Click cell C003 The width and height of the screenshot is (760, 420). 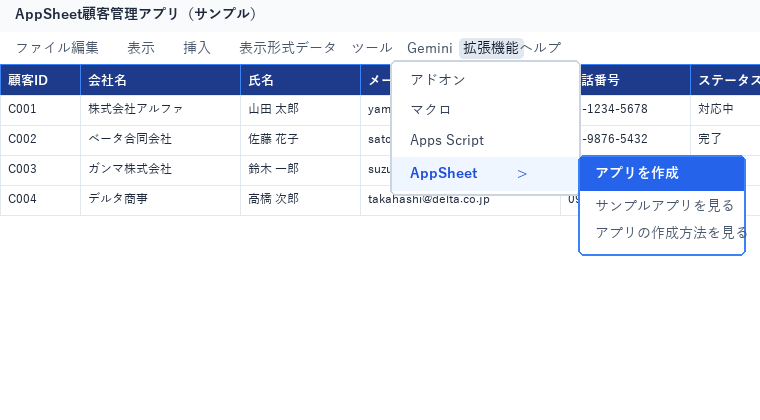[40, 170]
